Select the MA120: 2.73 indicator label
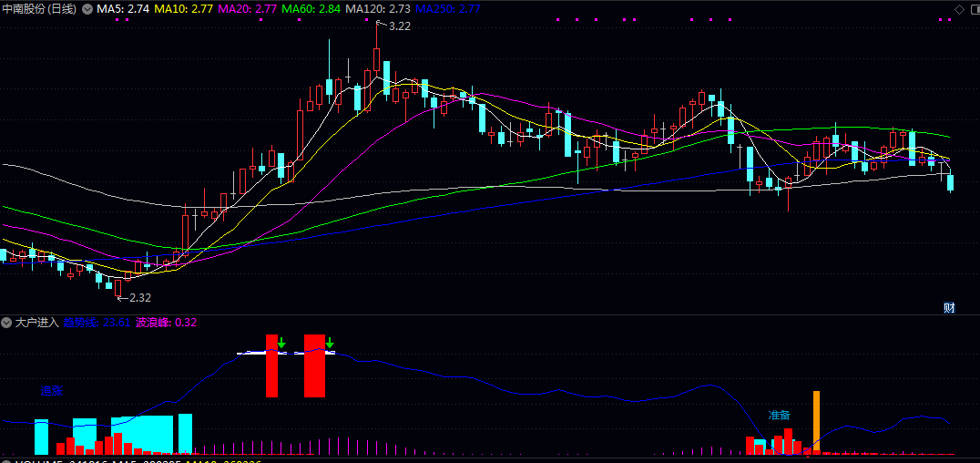The image size is (980, 463). (x=378, y=9)
